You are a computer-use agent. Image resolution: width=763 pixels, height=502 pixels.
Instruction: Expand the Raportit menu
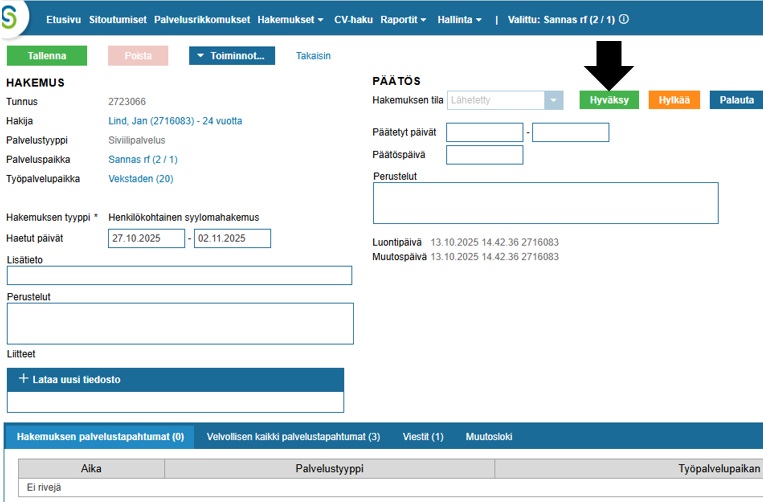(403, 19)
